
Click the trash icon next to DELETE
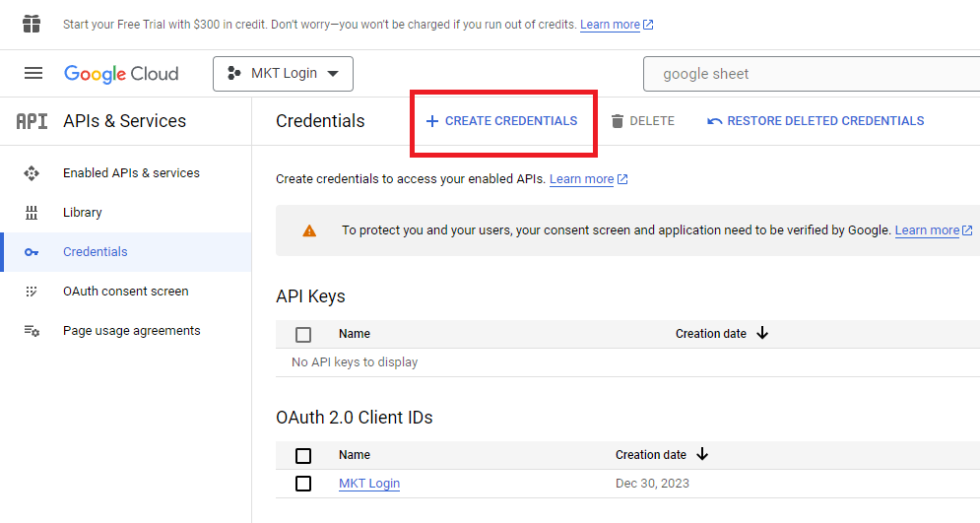tap(618, 121)
